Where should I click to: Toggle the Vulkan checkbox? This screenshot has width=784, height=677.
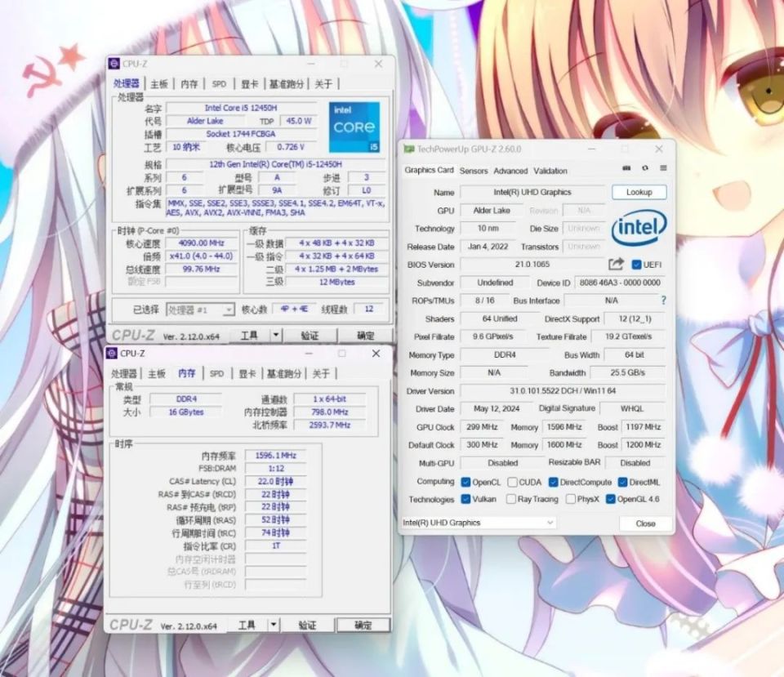pyautogui.click(x=465, y=499)
